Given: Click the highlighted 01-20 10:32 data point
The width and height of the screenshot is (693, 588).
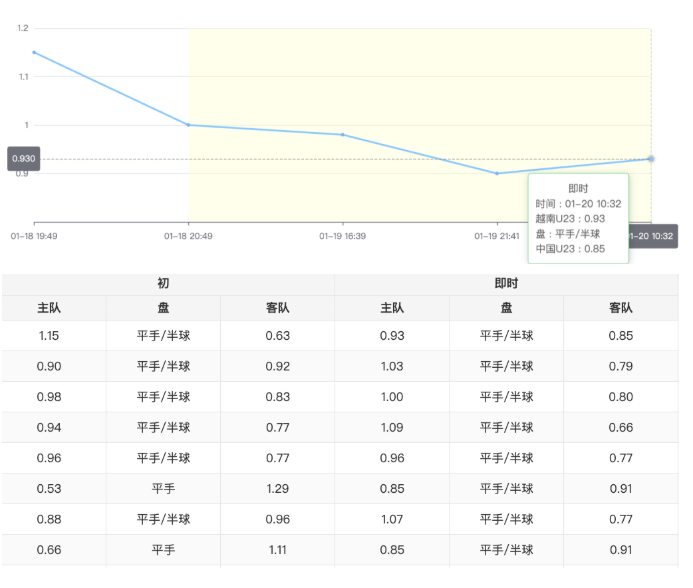Looking at the screenshot, I should [651, 159].
